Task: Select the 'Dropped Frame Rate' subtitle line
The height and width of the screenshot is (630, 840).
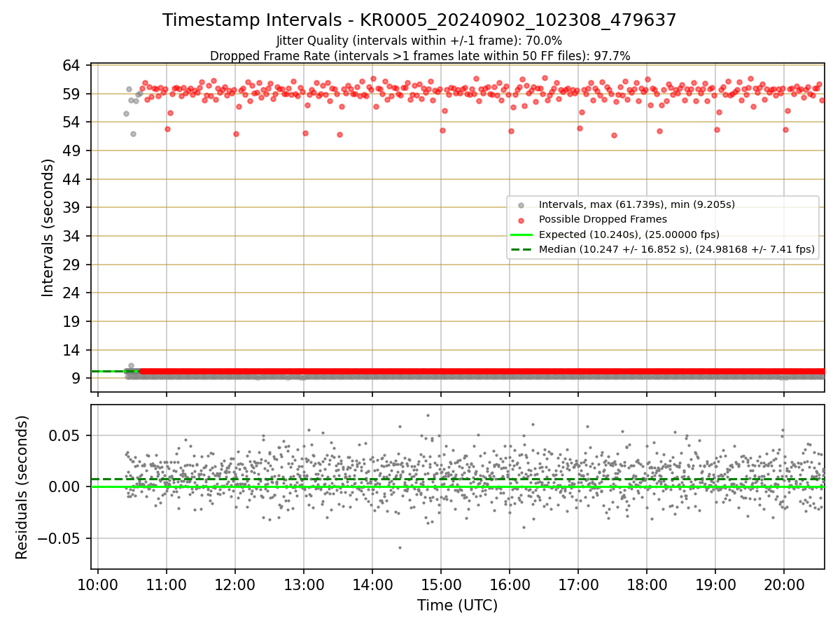Action: (x=420, y=56)
